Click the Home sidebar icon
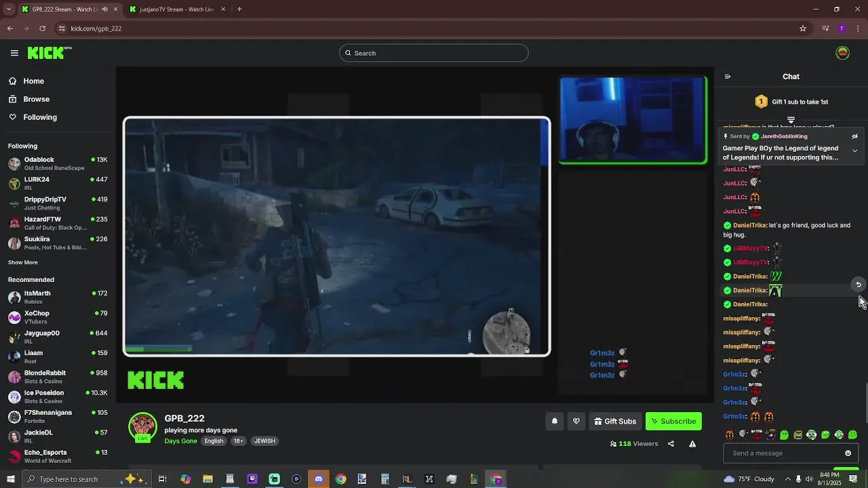Viewport: 868px width, 488px height. coord(13,81)
